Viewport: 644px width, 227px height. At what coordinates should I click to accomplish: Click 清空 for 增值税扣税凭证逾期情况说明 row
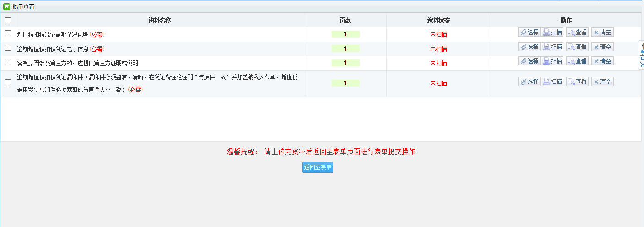pyautogui.click(x=602, y=32)
